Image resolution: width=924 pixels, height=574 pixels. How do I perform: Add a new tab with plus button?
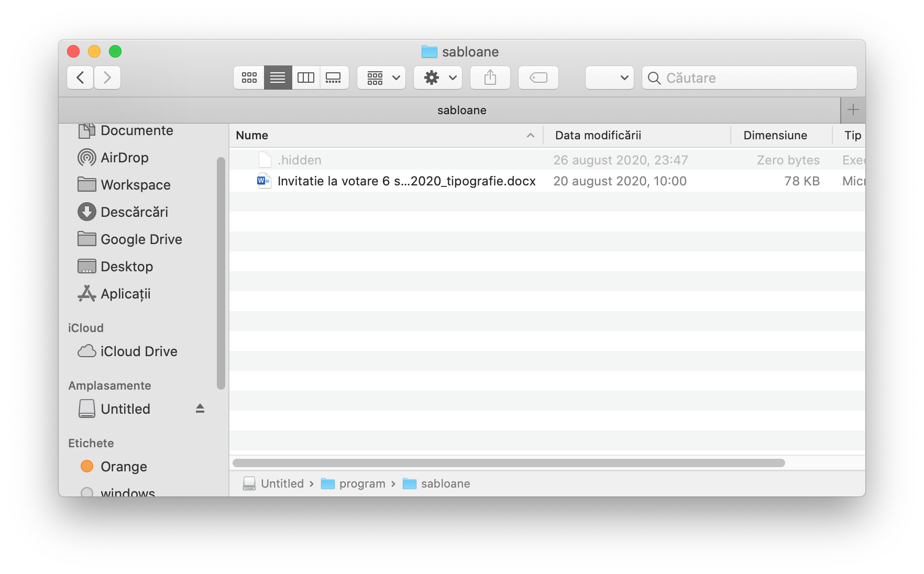point(853,110)
